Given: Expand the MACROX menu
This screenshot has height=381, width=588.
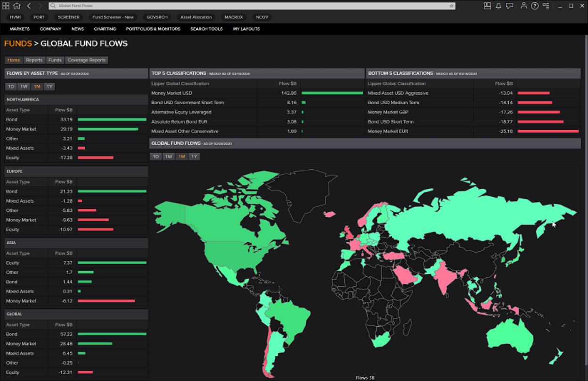Looking at the screenshot, I should tap(234, 17).
